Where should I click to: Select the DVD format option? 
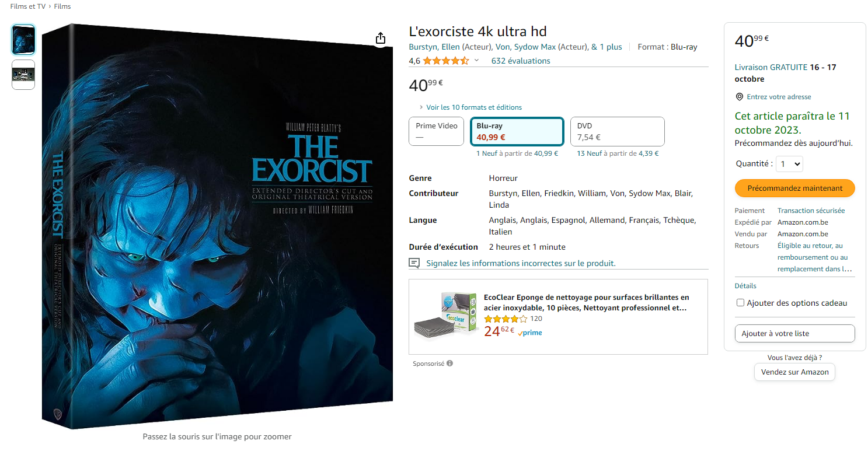[617, 131]
